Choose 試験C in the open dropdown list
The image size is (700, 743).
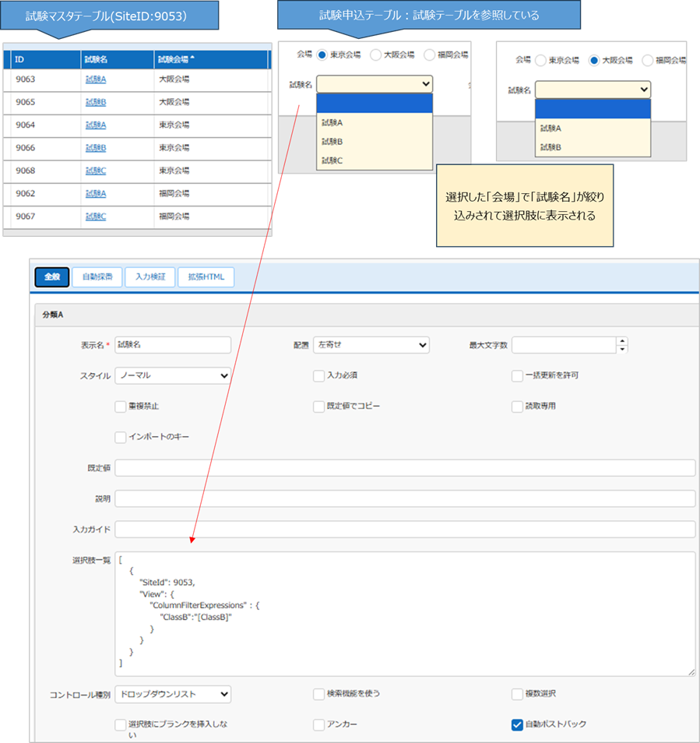(332, 160)
